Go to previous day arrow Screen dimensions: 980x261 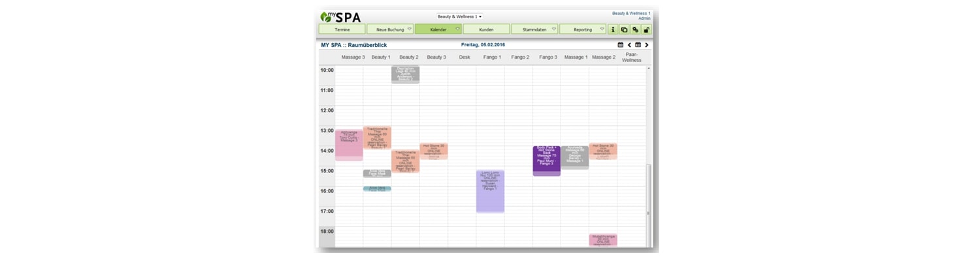pos(629,45)
